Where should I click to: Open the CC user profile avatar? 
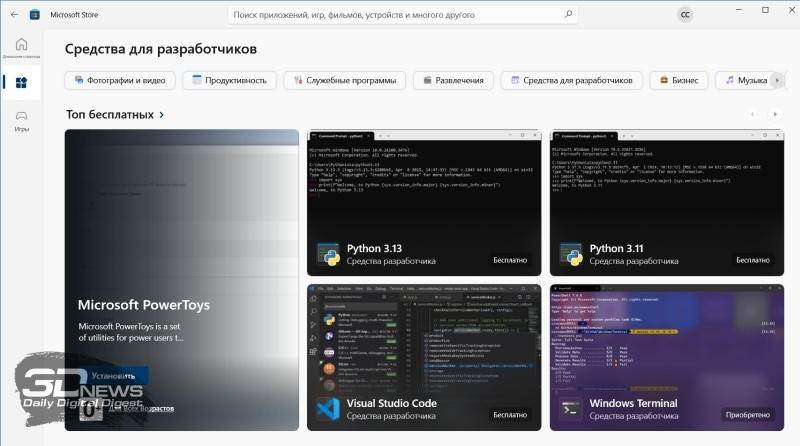tap(685, 15)
